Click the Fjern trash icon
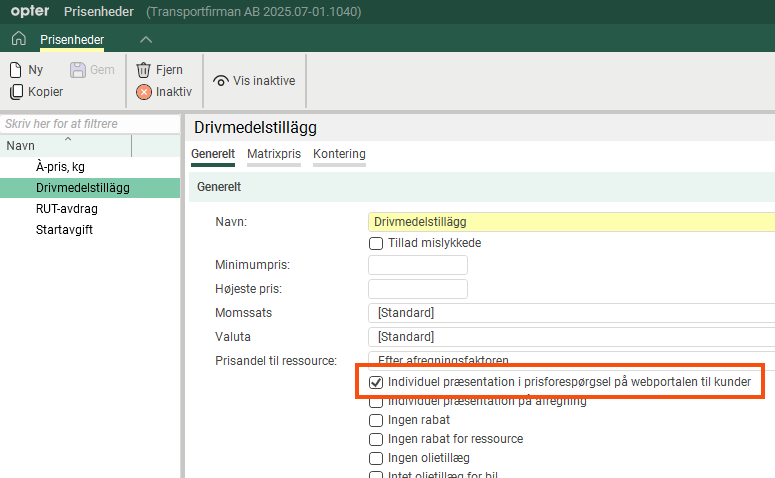Screen dimensions: 775x478 [x=144, y=70]
